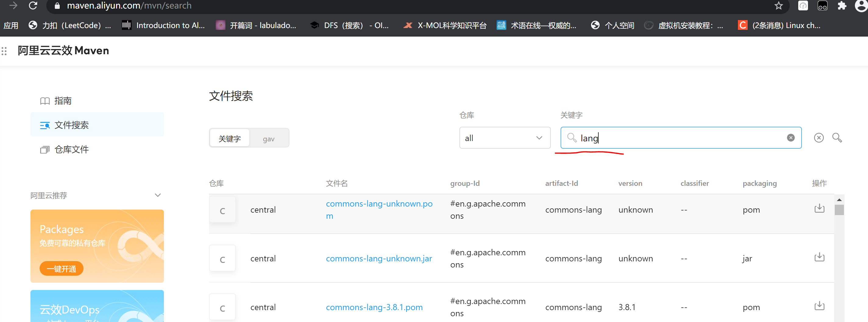Open the 个人空间 bookmark
Viewport: 868px width, 322px height.
coord(613,25)
